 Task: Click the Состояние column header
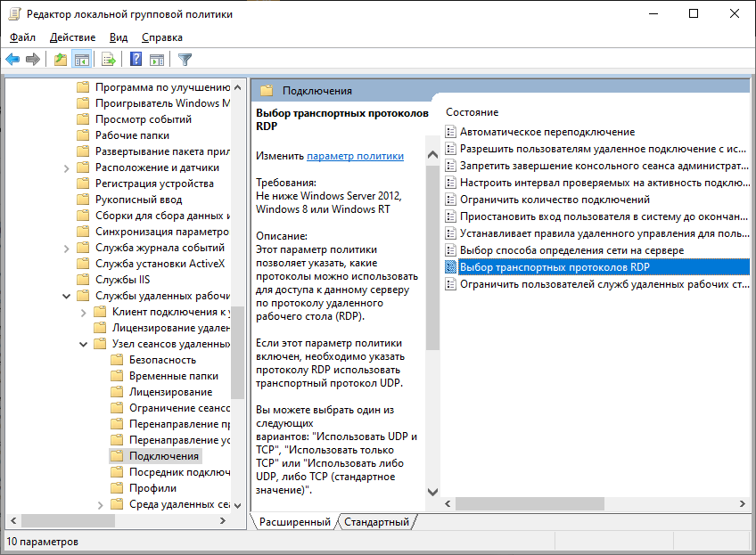coord(472,112)
